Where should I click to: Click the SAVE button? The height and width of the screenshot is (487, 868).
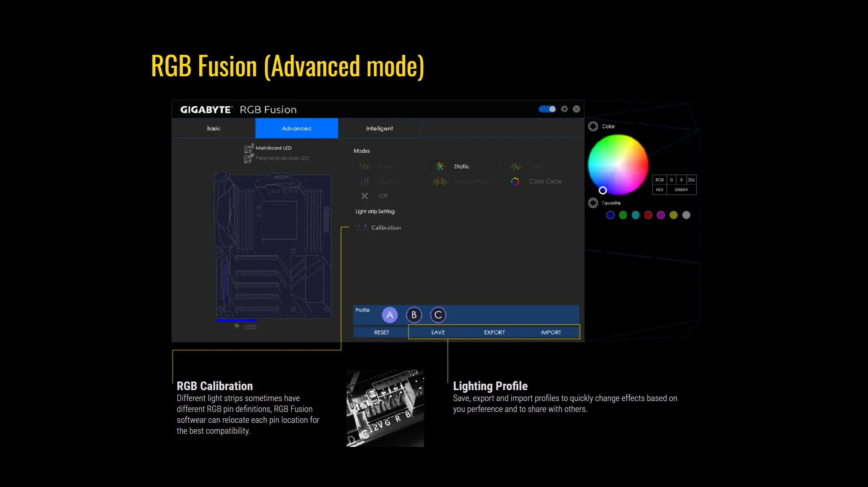click(x=438, y=332)
